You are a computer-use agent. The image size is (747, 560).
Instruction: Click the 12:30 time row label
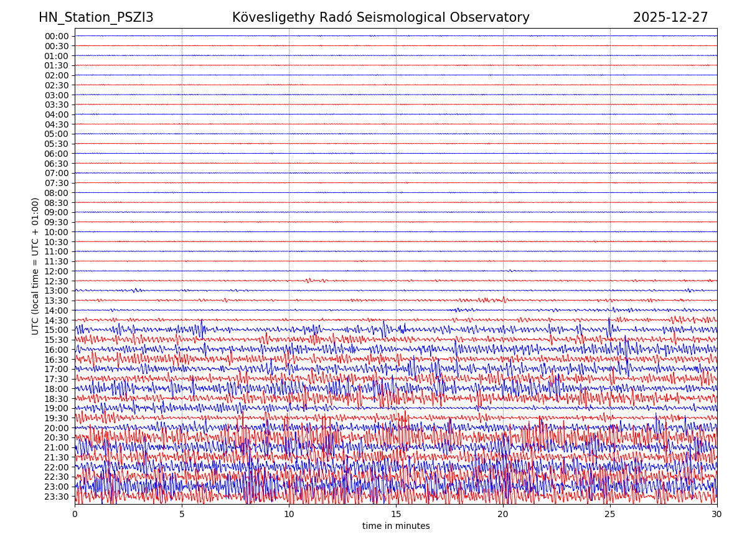point(56,281)
